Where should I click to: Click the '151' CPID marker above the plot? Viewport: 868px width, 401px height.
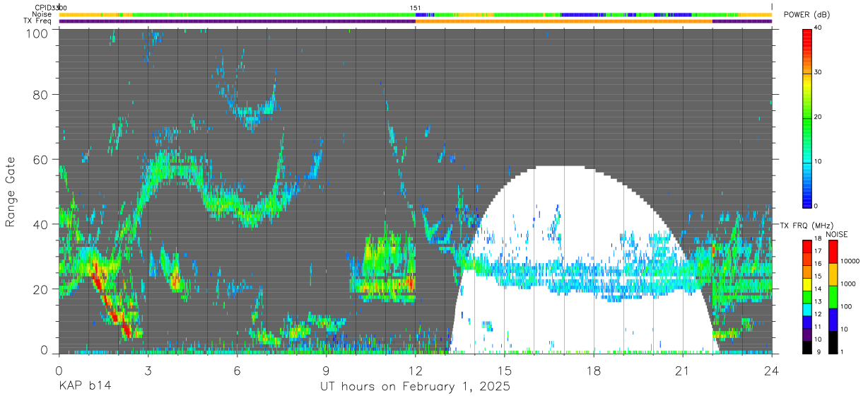coord(416,8)
